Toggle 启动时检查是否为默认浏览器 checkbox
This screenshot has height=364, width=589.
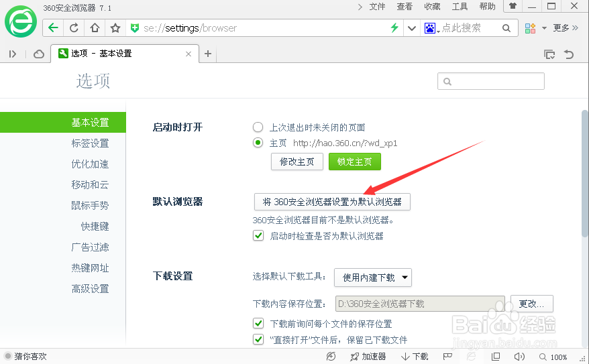(258, 236)
